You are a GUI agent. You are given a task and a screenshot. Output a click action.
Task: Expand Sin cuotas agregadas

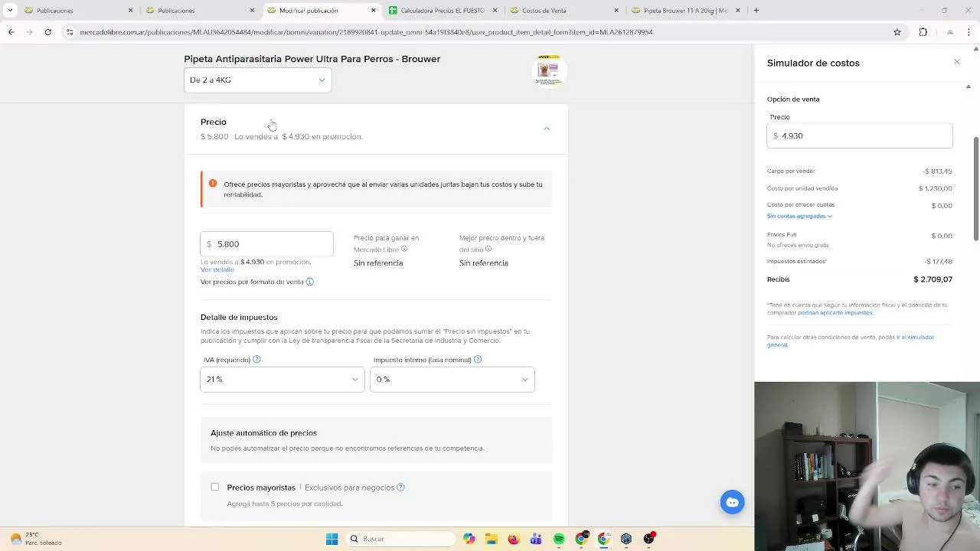799,216
